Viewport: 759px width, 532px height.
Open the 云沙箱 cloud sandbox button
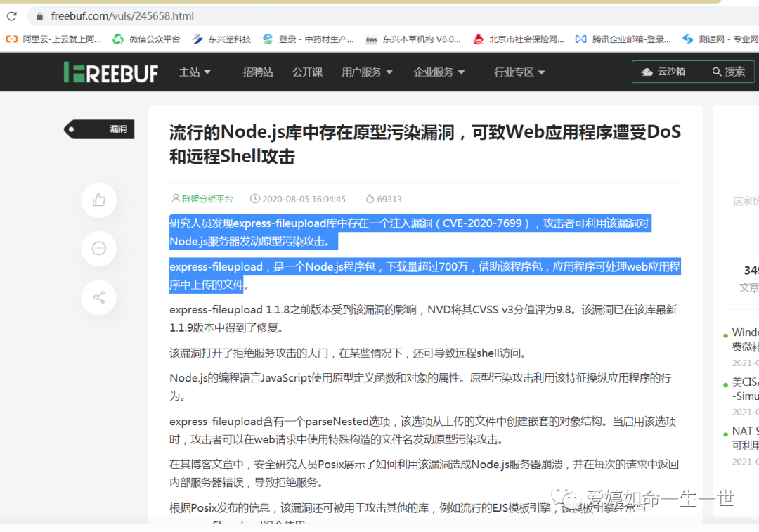663,72
